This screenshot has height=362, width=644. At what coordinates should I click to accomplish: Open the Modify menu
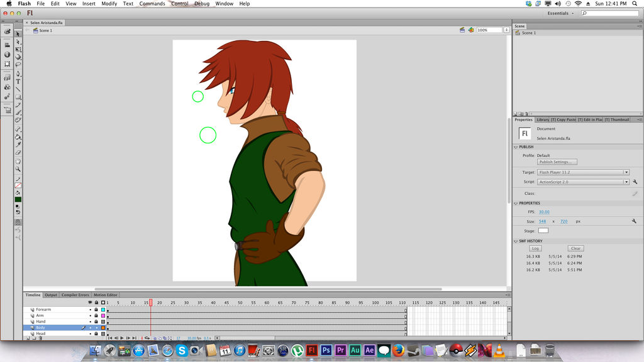109,3
